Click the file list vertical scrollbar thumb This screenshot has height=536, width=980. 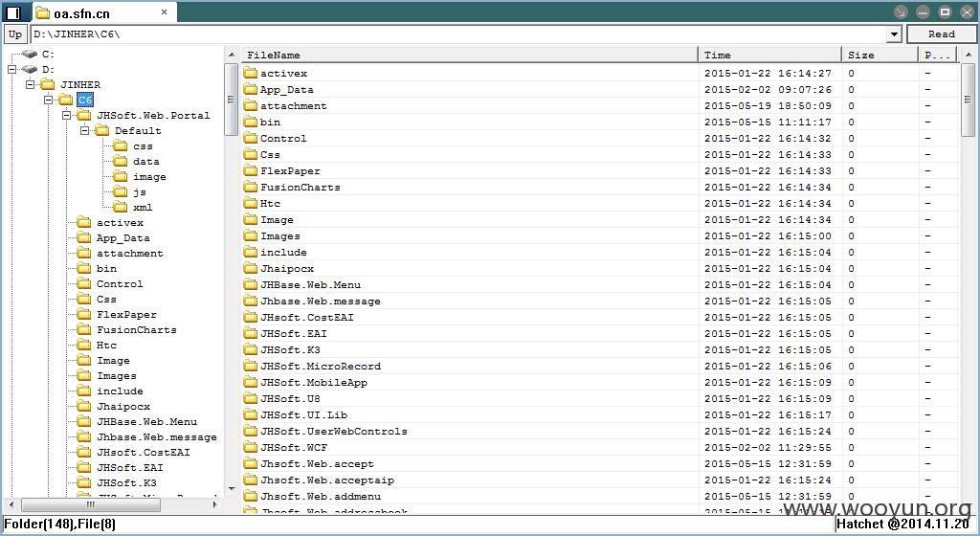click(969, 99)
